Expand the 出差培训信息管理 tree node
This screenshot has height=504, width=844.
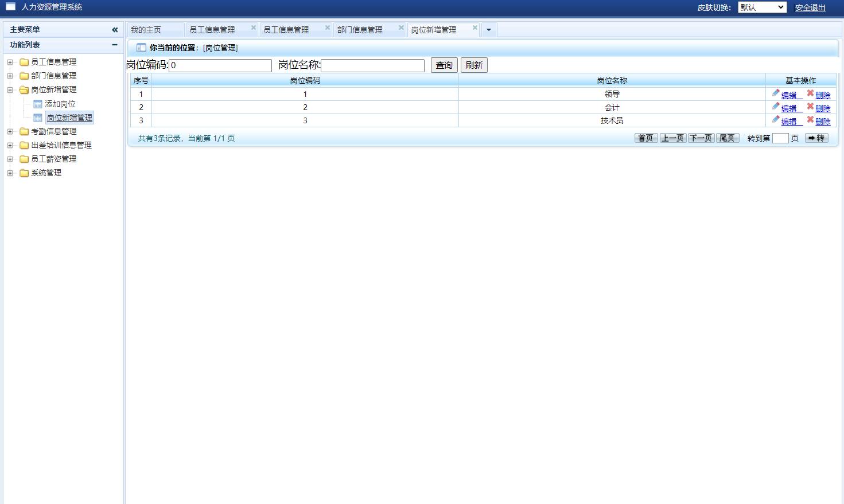10,145
